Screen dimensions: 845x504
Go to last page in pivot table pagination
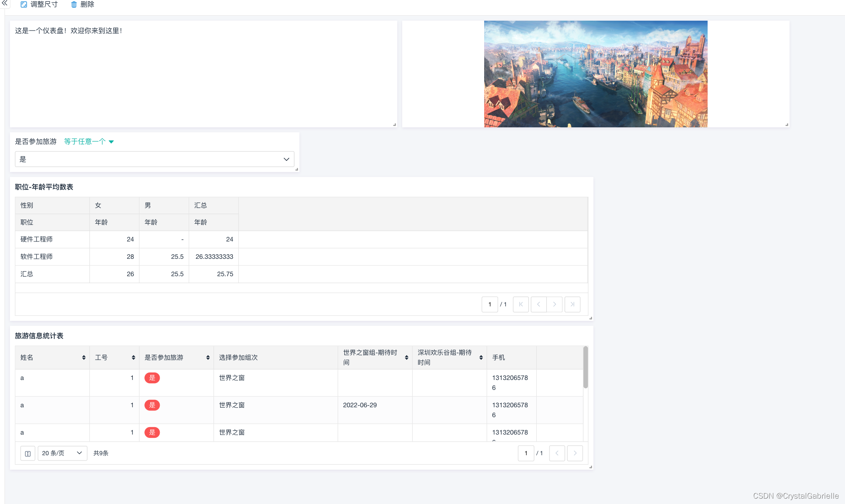point(572,304)
